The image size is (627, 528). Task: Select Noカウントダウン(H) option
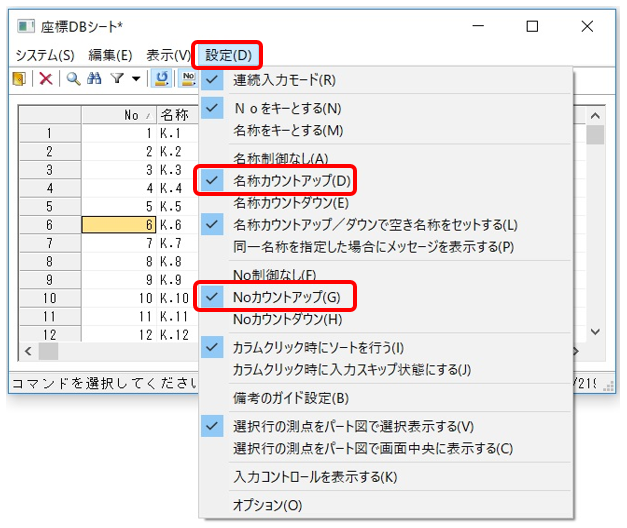click(386, 319)
